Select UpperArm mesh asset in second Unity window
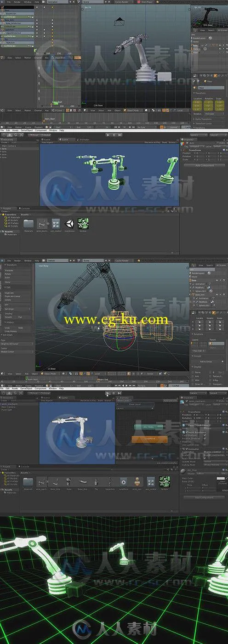Screen dimensions: 228x644 pyautogui.click(x=110, y=483)
